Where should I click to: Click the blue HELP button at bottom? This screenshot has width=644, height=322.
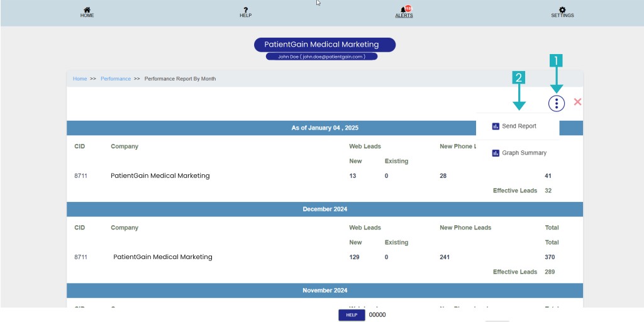click(x=352, y=315)
